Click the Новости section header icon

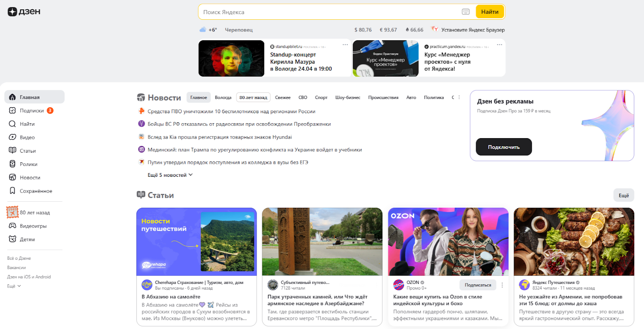[141, 97]
